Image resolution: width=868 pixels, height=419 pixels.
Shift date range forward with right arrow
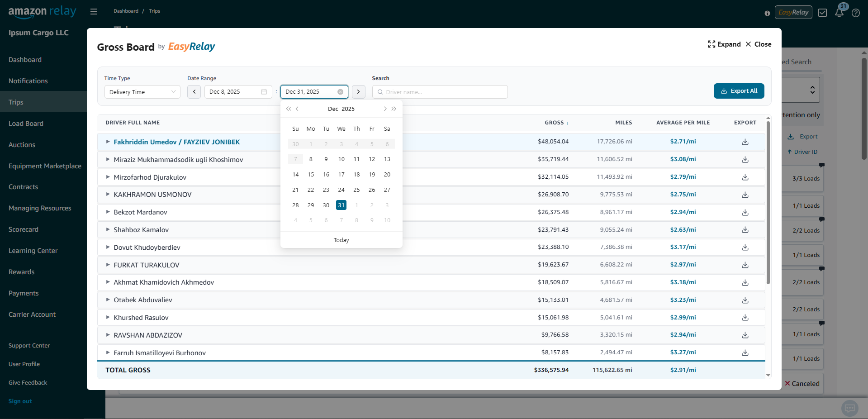[x=358, y=92]
